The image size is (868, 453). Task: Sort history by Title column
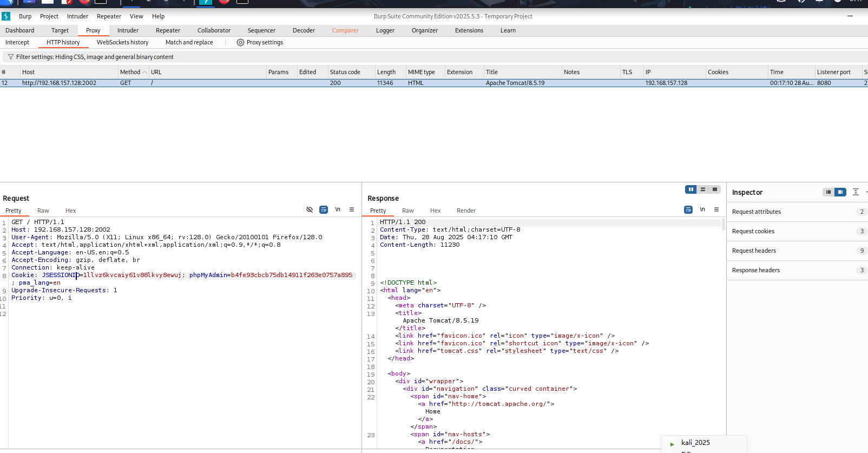[x=523, y=72]
